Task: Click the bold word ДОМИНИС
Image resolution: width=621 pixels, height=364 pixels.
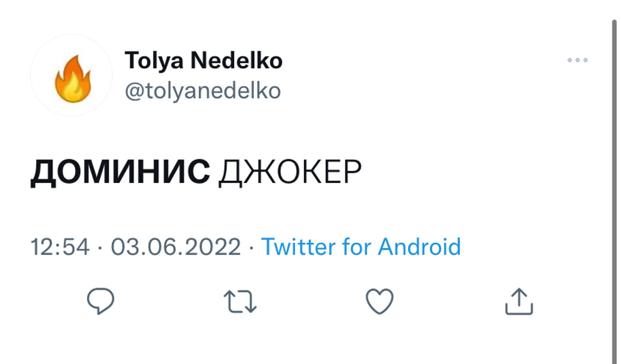Action: [x=120, y=172]
